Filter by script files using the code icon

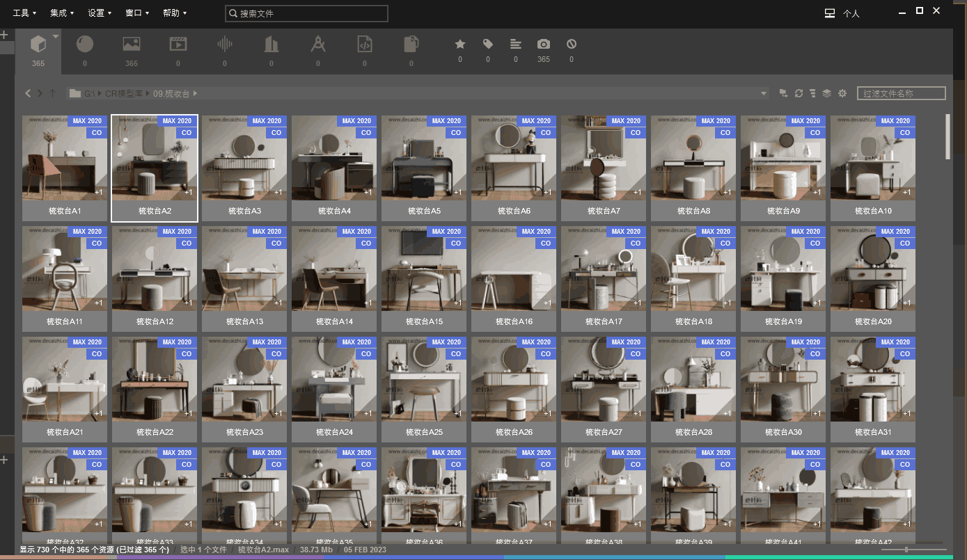click(x=365, y=45)
